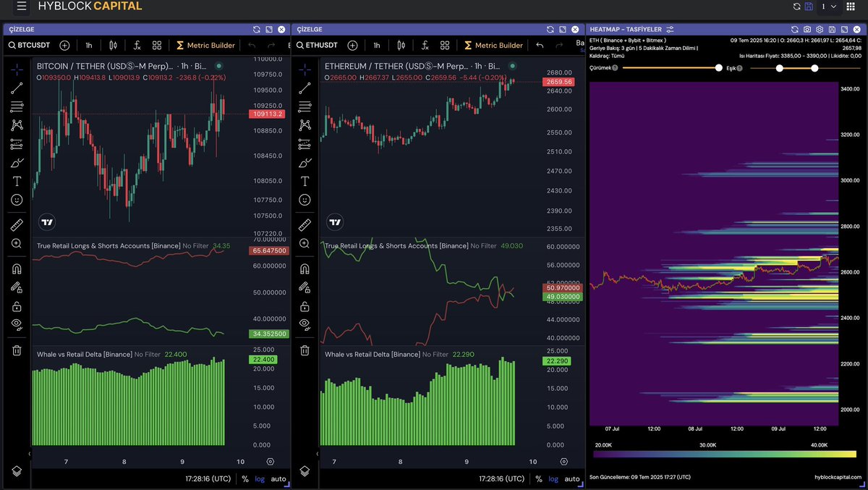Screen dimensions: 868x490
Task: Open the apps grid icon at top right
Action: [851, 7]
